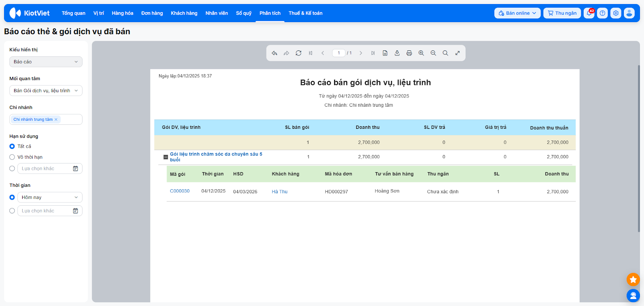Click the refresh report icon
This screenshot has width=644, height=306.
(x=298, y=53)
